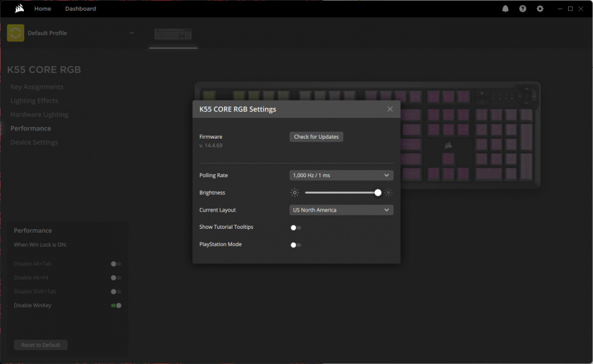
Task: Open Lighting Effects section
Action: (34, 101)
